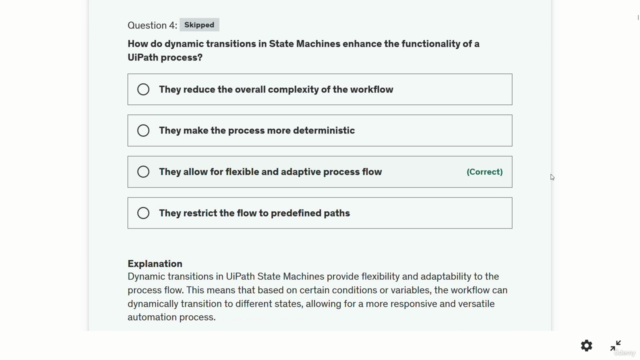The width and height of the screenshot is (640, 360).
Task: Click explanation line ending 'automation process.'
Action: tap(171, 317)
